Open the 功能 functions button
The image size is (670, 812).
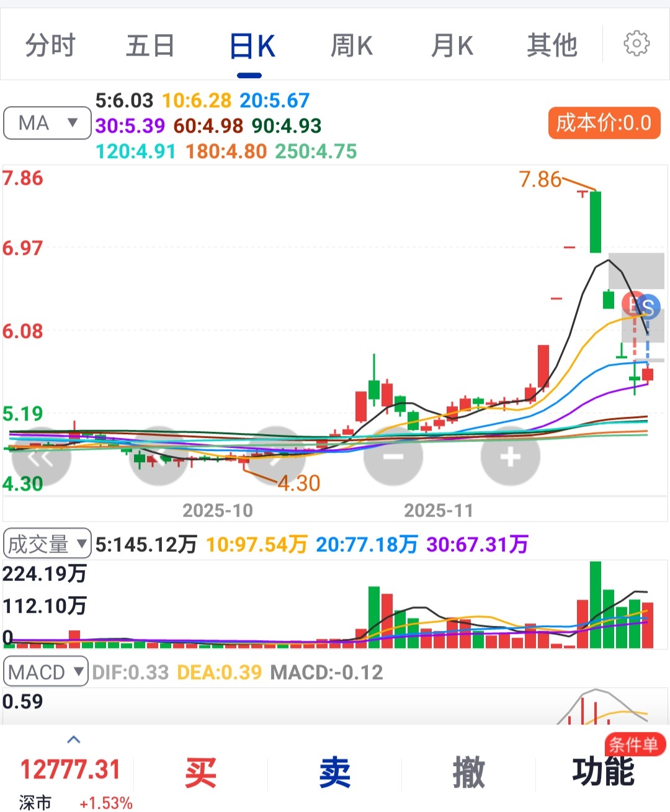[x=603, y=772]
